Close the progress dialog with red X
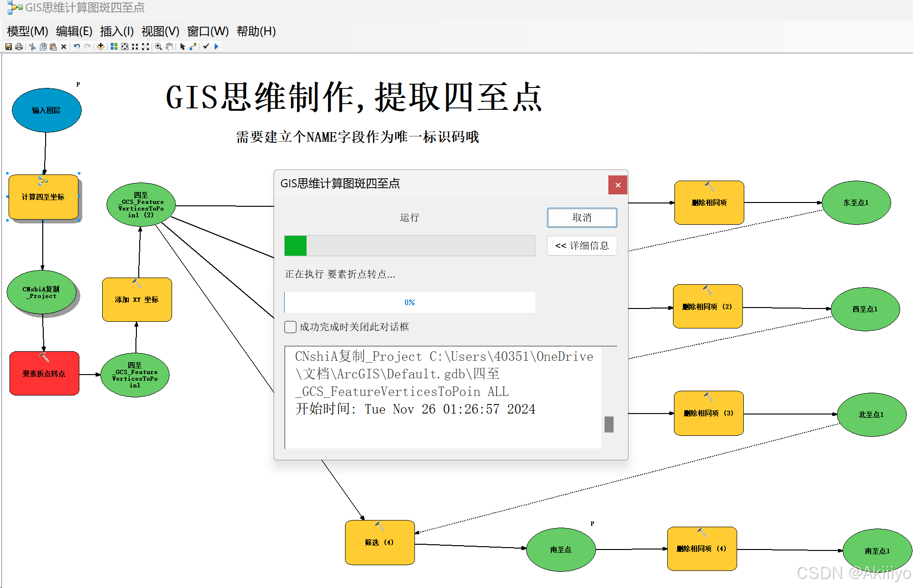 pos(617,185)
